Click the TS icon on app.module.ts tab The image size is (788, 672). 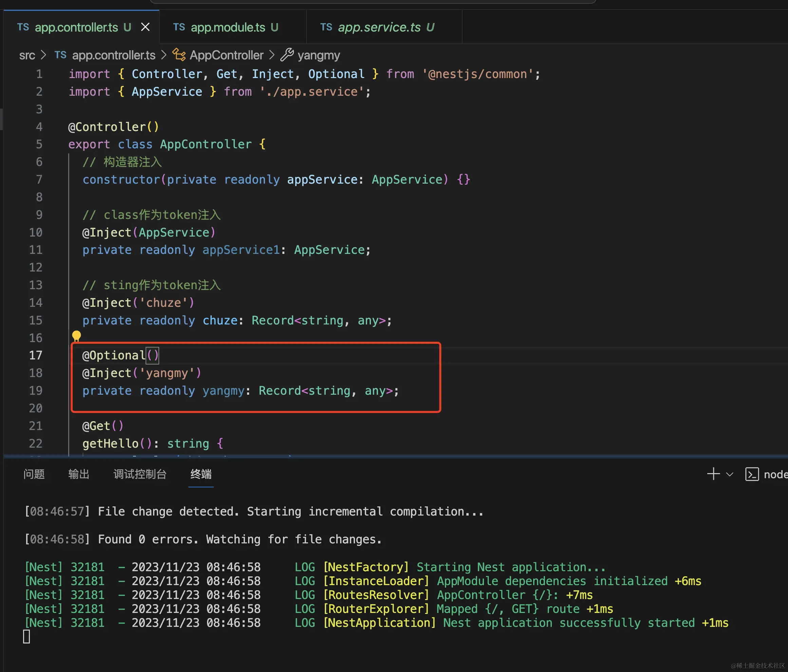coord(179,27)
